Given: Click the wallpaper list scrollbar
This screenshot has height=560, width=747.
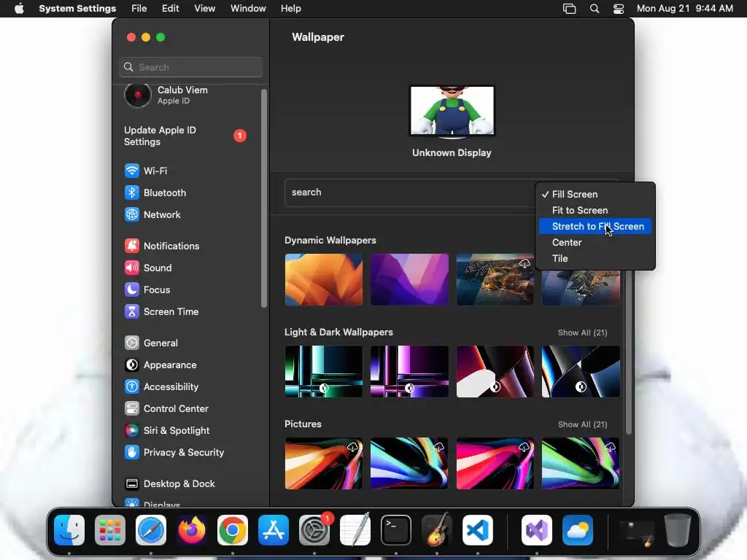Looking at the screenshot, I should 628,352.
